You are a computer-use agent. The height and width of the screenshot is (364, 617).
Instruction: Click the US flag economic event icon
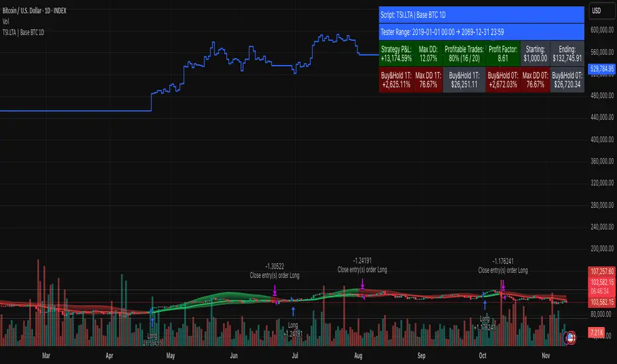[570, 338]
